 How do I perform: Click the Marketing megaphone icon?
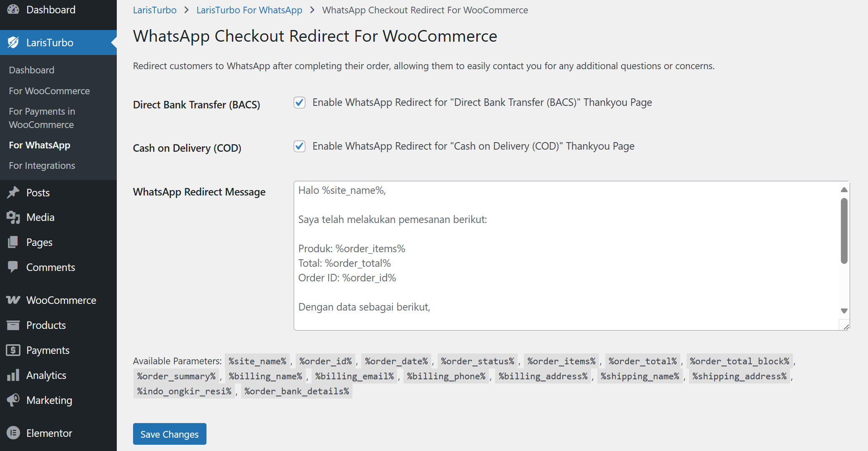pos(13,400)
